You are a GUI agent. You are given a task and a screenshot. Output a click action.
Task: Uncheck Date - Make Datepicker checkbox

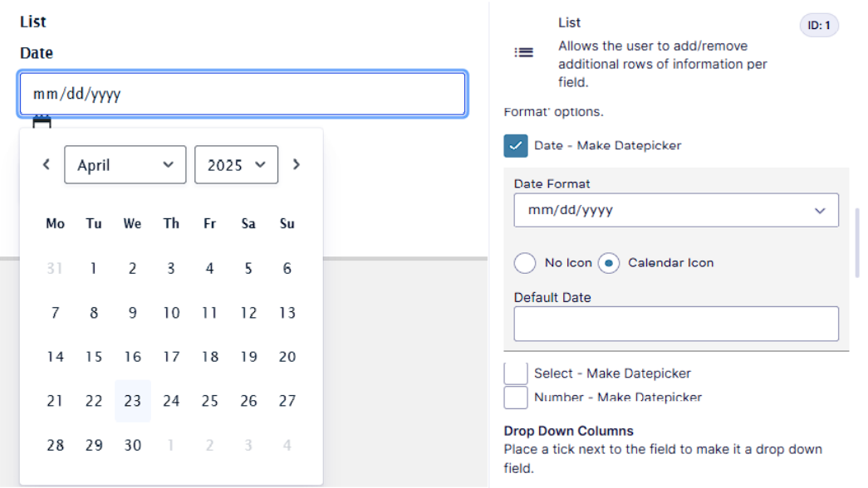(515, 146)
